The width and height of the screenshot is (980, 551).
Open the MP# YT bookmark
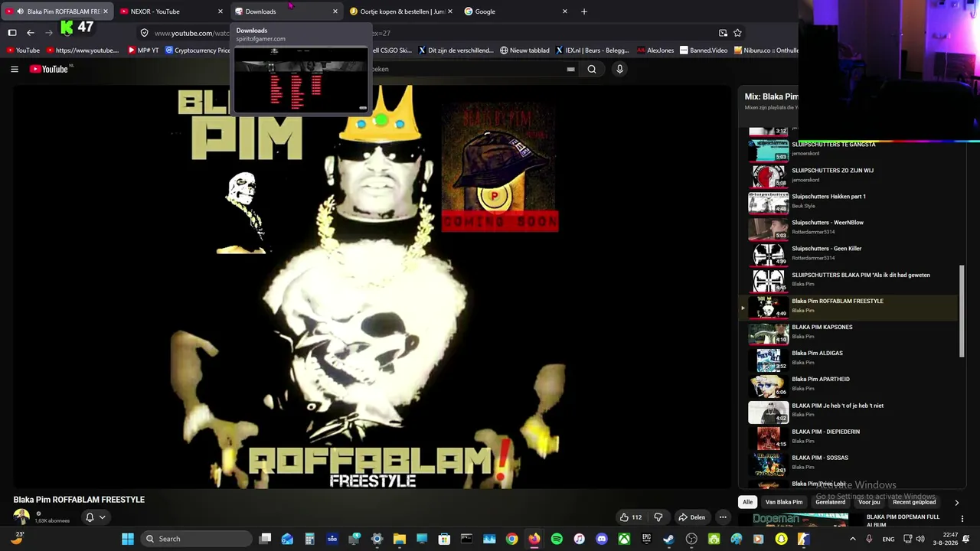click(x=143, y=51)
